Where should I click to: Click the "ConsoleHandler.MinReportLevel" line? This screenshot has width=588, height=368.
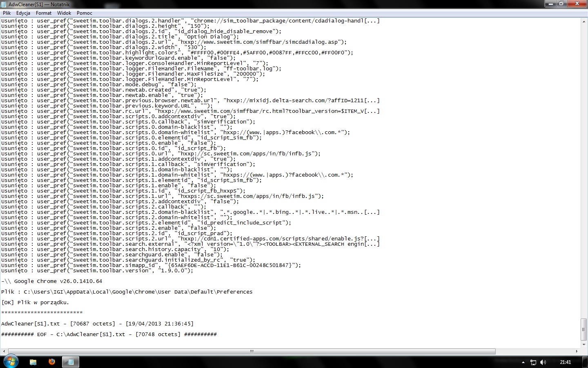[135, 63]
